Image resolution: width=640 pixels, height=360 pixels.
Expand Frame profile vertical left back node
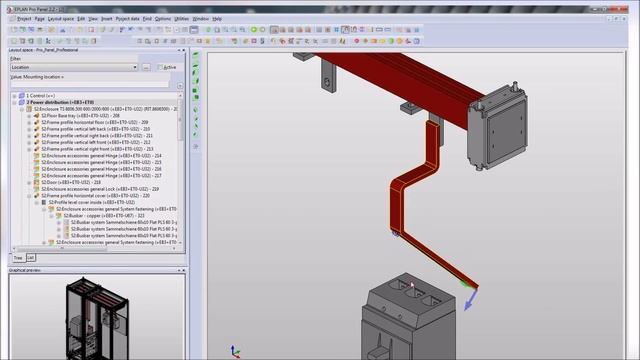[x=29, y=129]
